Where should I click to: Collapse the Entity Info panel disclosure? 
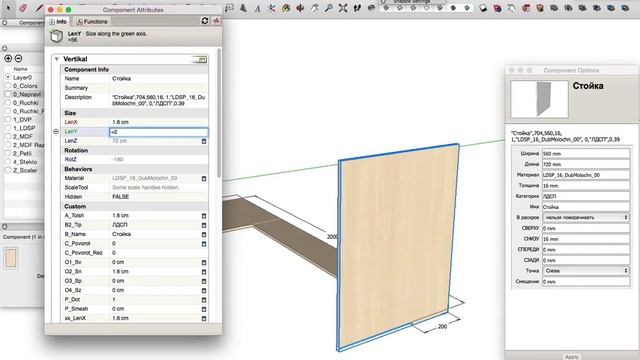(x=4, y=226)
